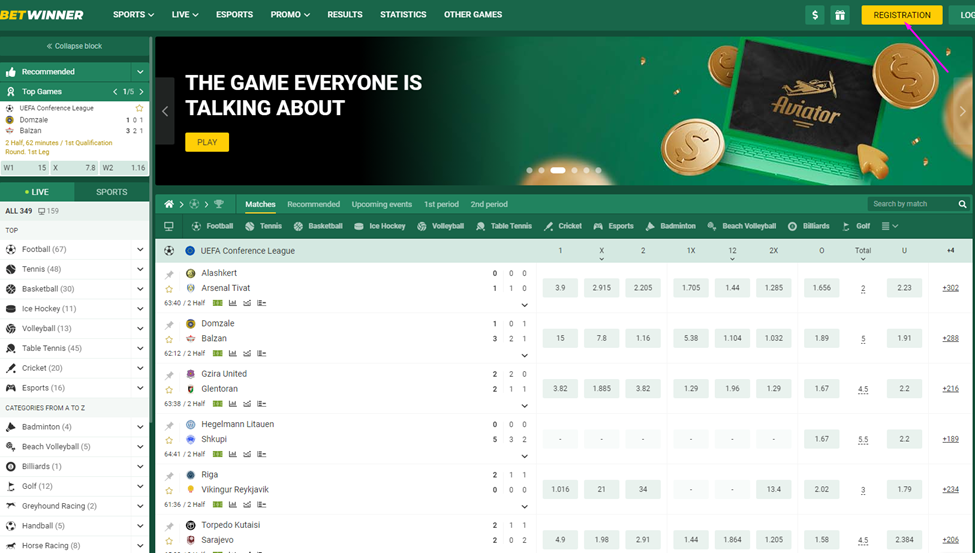Open lineup list icon for Hegelmann Litauen match
Image resolution: width=975 pixels, height=553 pixels.
click(x=262, y=454)
